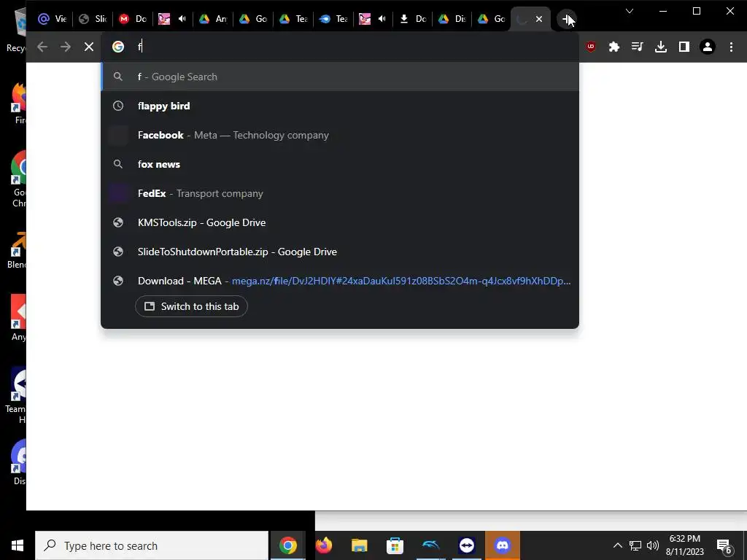
Task: Open TeamViewer from the taskbar
Action: (467, 545)
